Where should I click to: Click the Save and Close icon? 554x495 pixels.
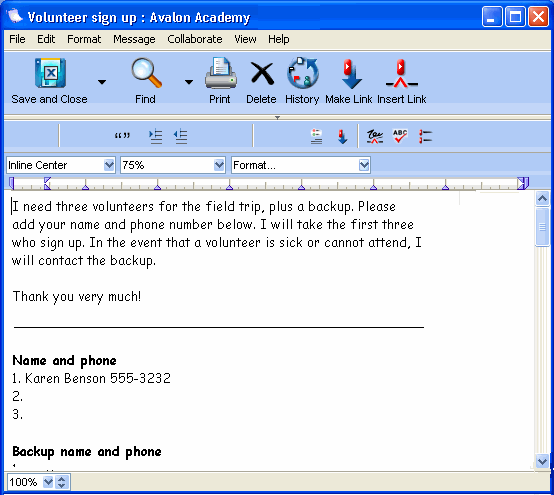pos(50,73)
